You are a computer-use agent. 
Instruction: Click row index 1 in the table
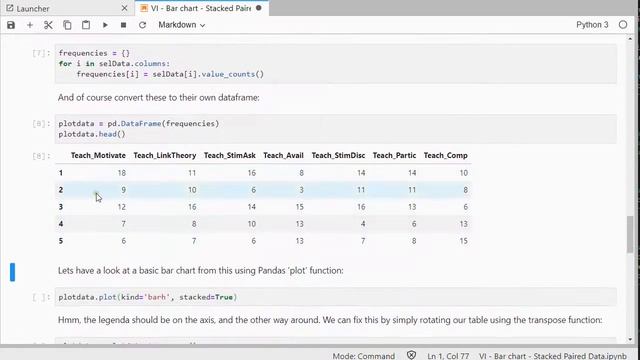click(61, 173)
